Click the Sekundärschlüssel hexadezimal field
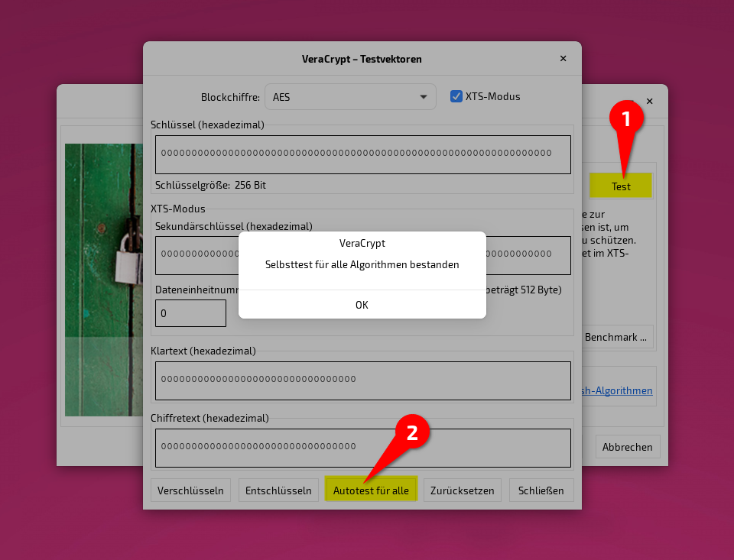 click(x=362, y=255)
